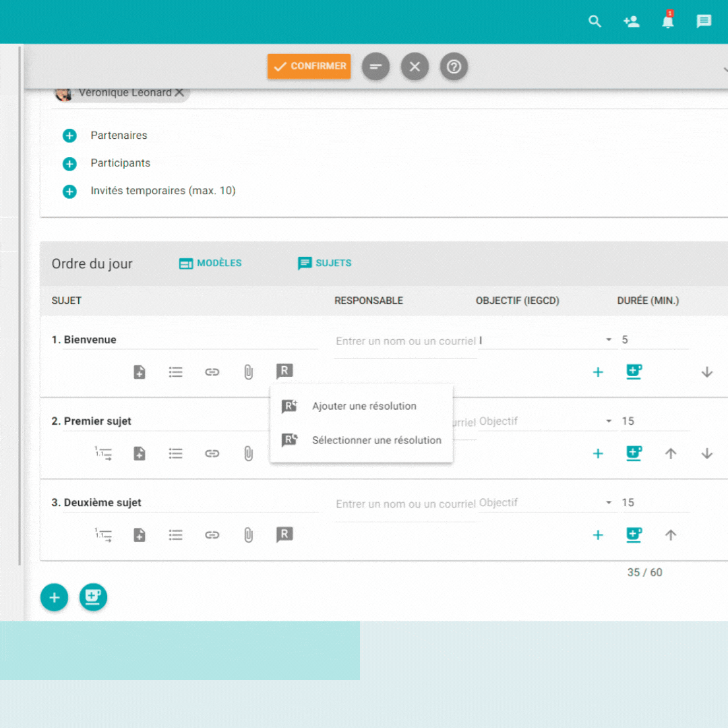Viewport: 728px width, 728px height.
Task: Click responsable field for Deuxième sujet
Action: 405,504
